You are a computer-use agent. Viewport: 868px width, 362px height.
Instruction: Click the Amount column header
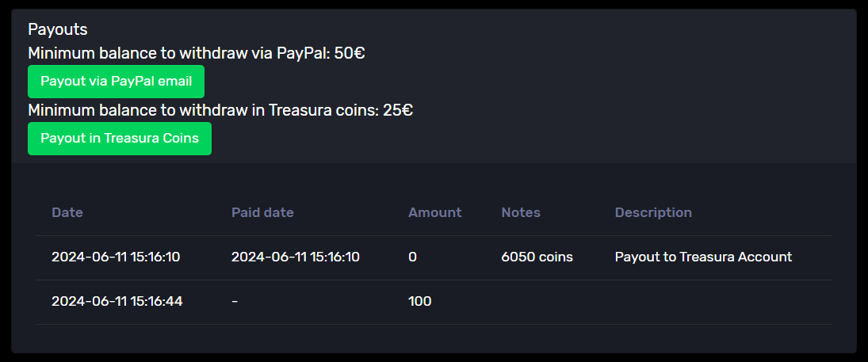[x=434, y=212]
